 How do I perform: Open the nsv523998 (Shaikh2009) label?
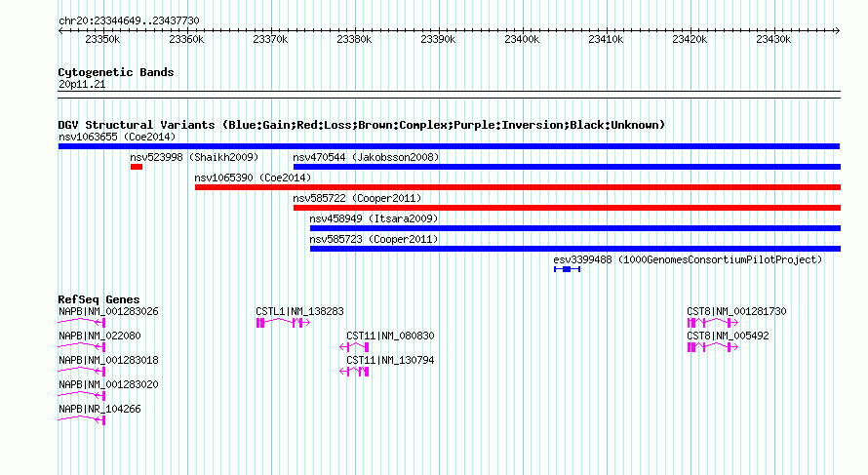tap(194, 157)
